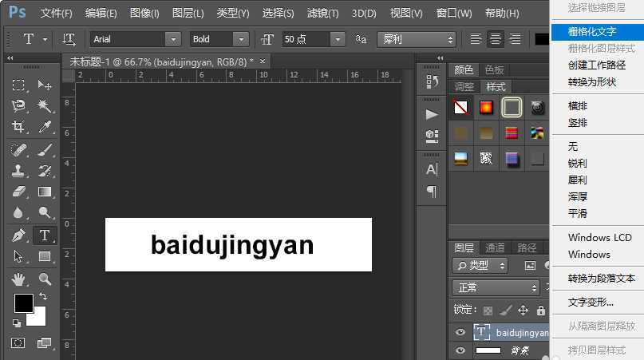This screenshot has width=644, height=360.
Task: Select the Hand tool
Action: [x=18, y=279]
